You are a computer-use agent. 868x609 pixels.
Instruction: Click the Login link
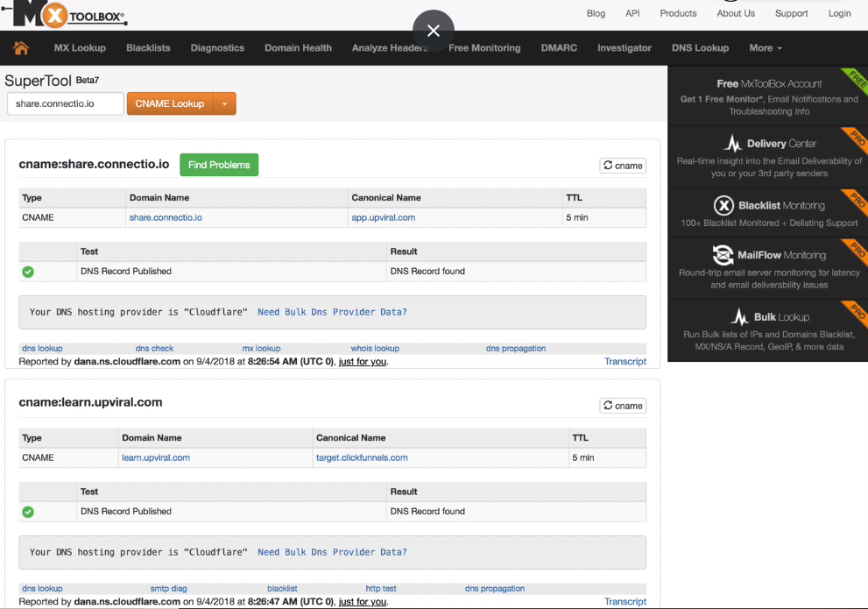(839, 13)
